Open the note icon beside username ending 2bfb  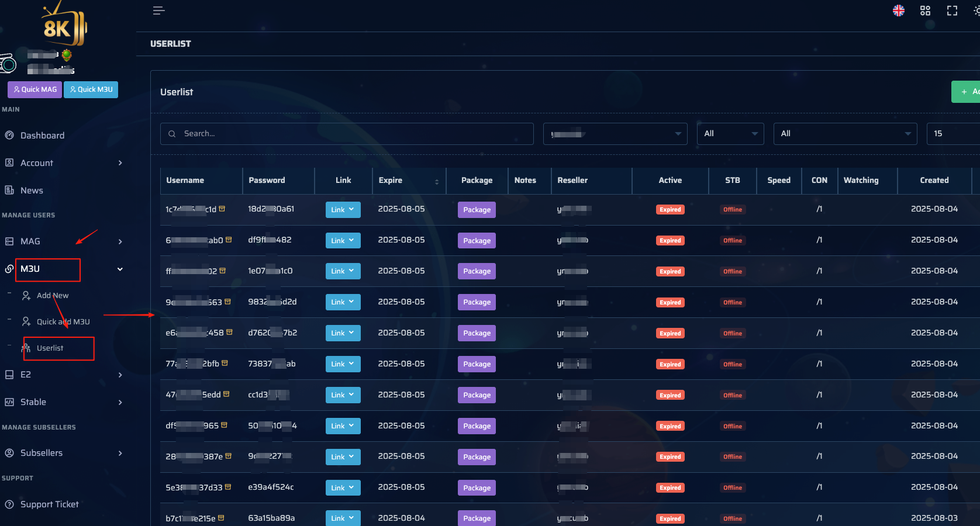(225, 363)
